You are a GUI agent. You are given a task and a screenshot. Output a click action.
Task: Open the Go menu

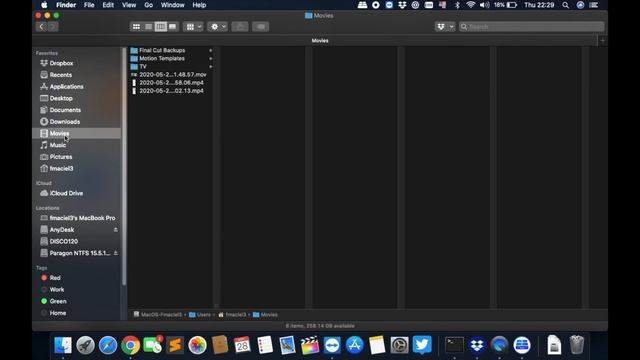[x=149, y=5]
